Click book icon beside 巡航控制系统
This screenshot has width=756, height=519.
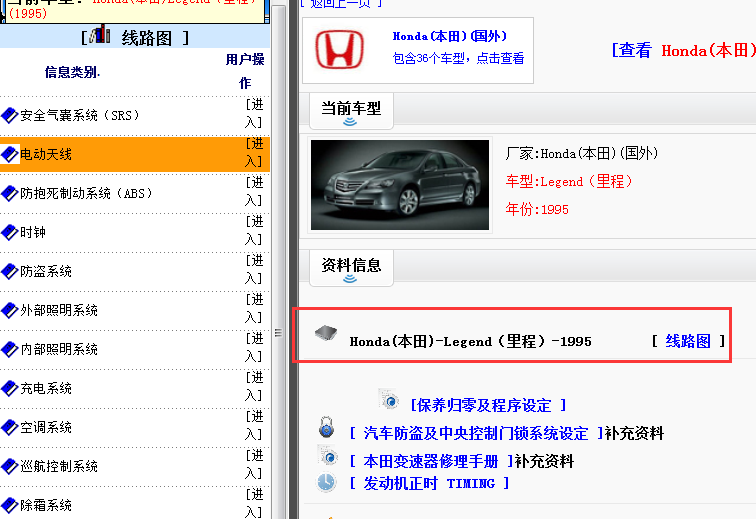click(10, 466)
